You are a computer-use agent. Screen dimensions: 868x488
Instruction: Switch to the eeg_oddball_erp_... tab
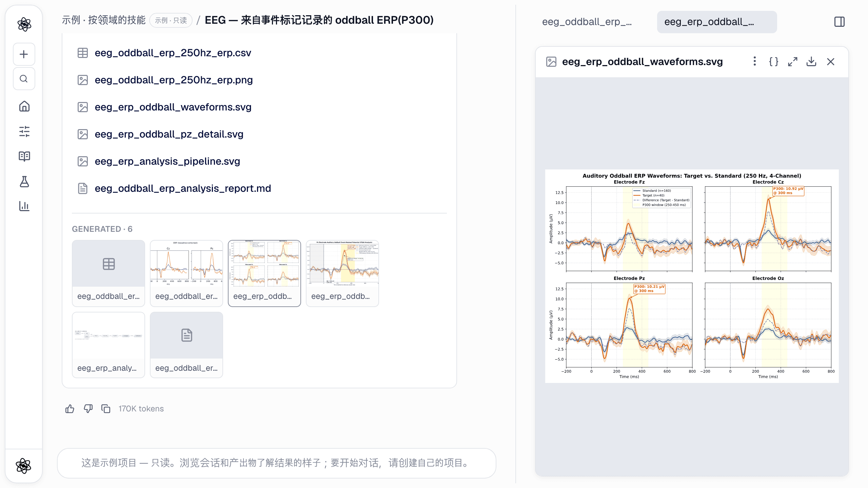tap(587, 22)
